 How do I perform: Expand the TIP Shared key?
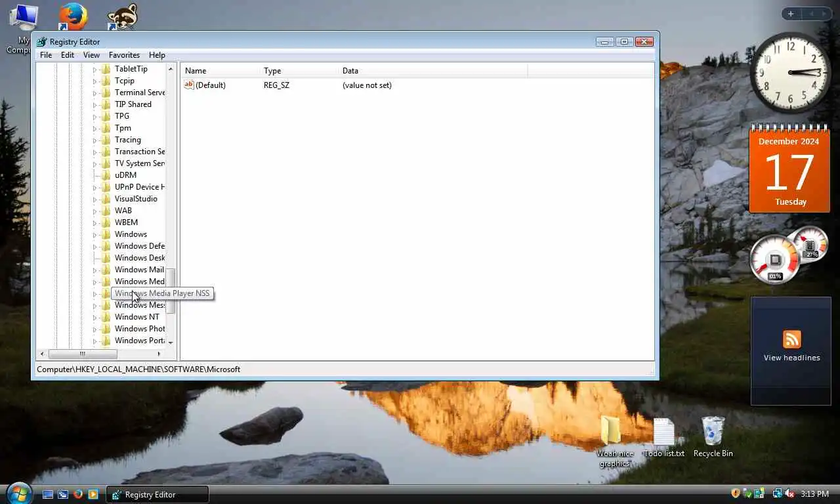pos(94,104)
